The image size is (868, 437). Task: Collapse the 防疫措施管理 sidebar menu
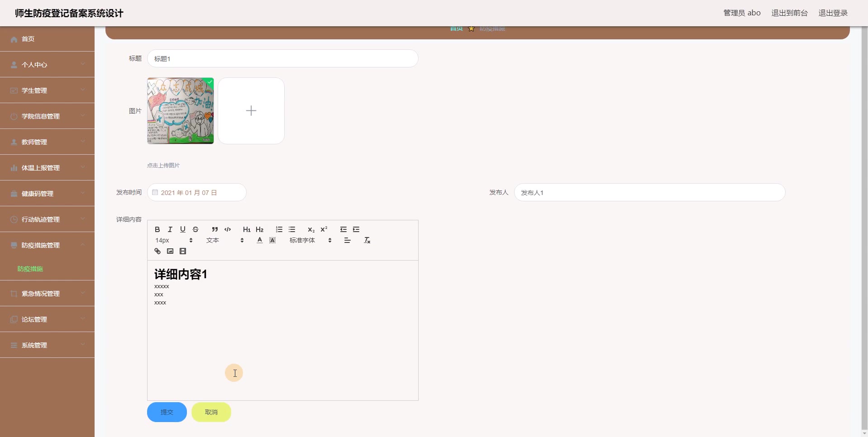click(x=47, y=245)
